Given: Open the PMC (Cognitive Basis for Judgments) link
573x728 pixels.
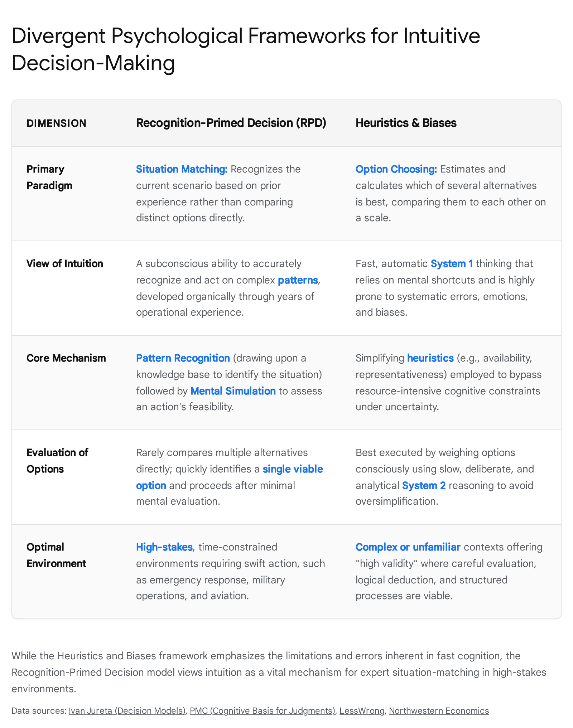Looking at the screenshot, I should (263, 711).
